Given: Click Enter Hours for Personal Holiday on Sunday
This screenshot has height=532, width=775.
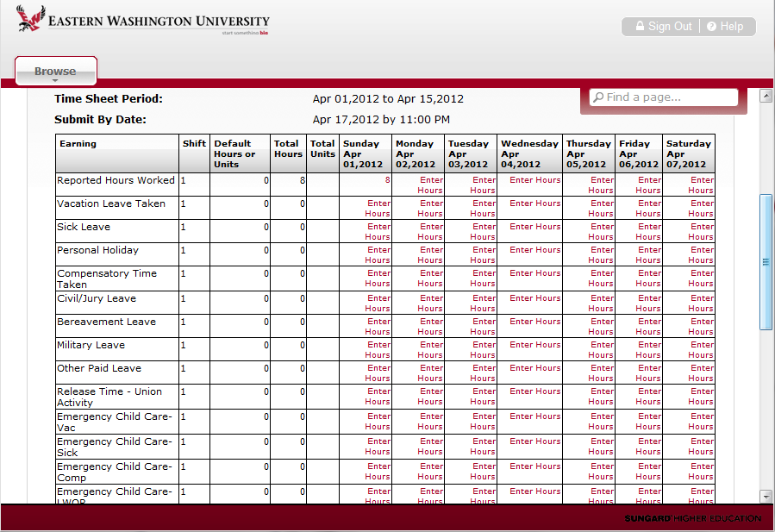Looking at the screenshot, I should click(x=378, y=254).
